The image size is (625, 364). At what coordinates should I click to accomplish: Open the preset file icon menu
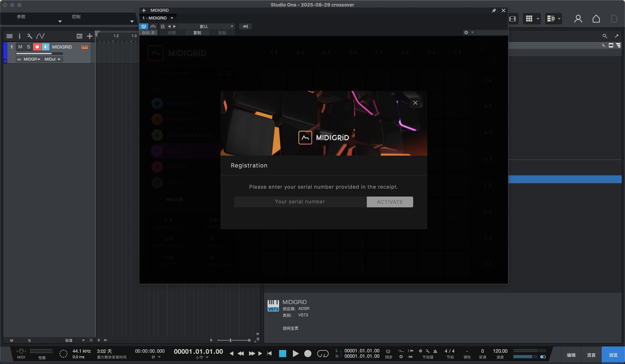tap(163, 26)
